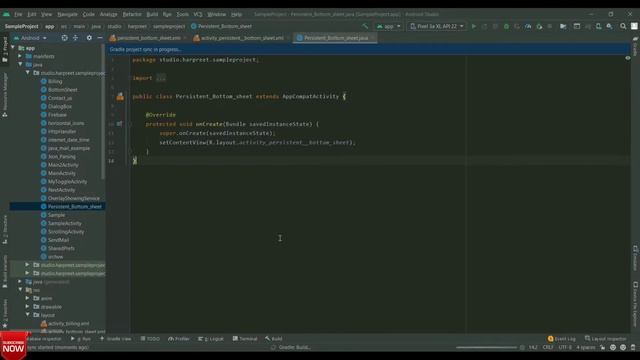Open the app run configuration dropdown
This screenshot has width=640, height=360.
[x=389, y=26]
